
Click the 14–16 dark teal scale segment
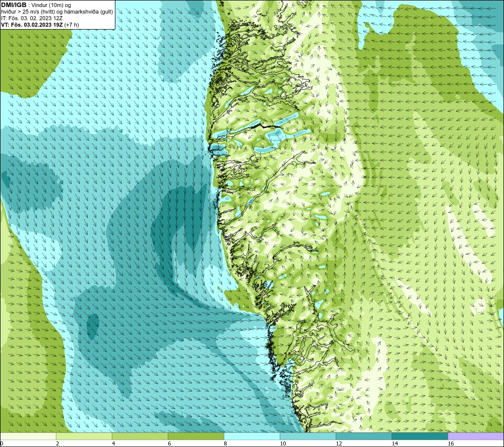point(419,436)
